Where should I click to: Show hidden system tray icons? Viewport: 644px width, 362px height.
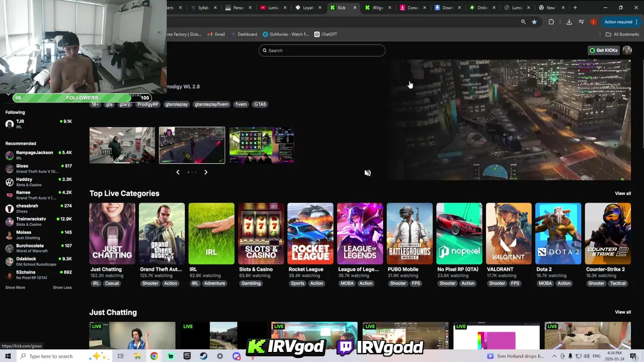pyautogui.click(x=553, y=356)
